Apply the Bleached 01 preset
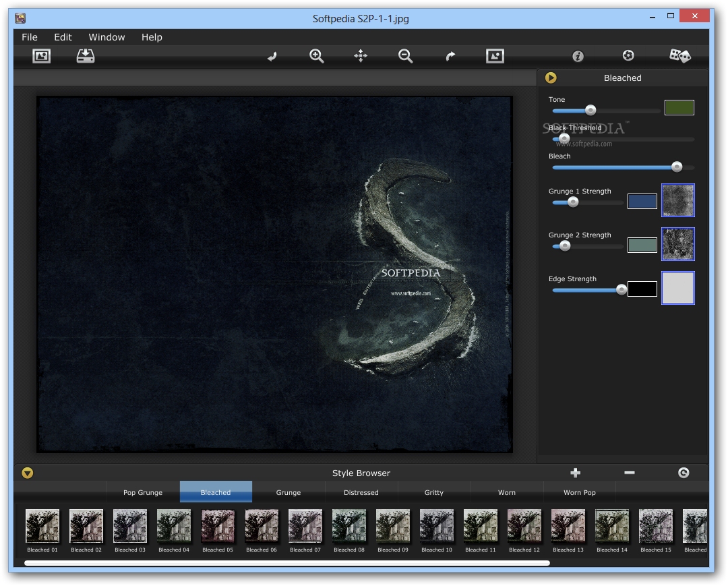Image resolution: width=728 pixels, height=586 pixels. [x=42, y=526]
